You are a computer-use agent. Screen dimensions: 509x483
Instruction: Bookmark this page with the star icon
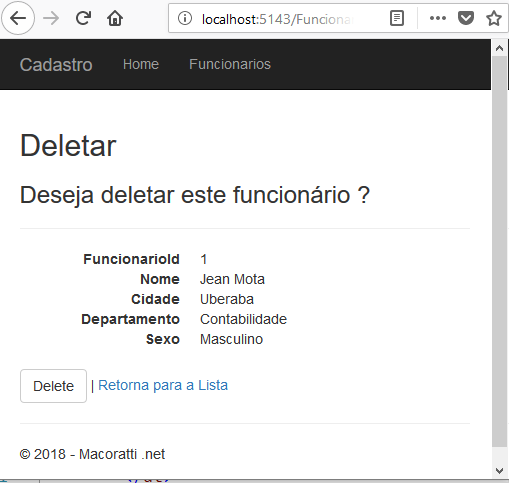[x=494, y=18]
